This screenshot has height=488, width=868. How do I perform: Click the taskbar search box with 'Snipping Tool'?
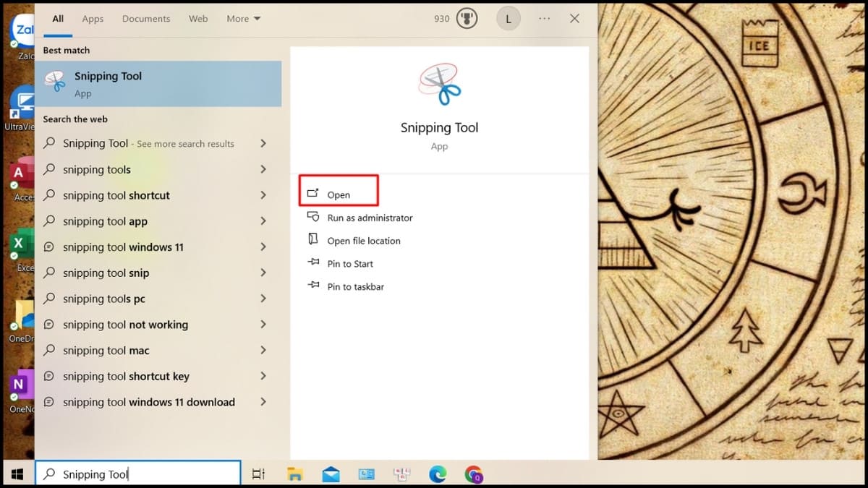(x=137, y=474)
